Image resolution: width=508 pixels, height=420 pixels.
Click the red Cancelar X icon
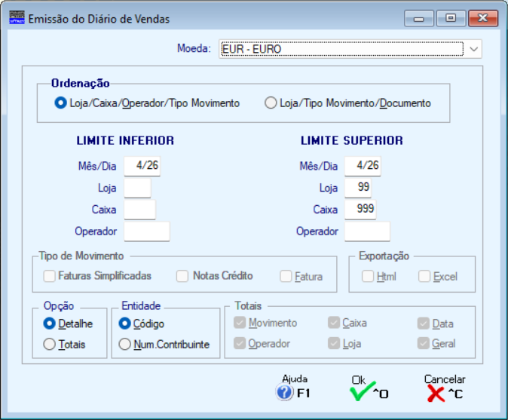[x=435, y=393]
